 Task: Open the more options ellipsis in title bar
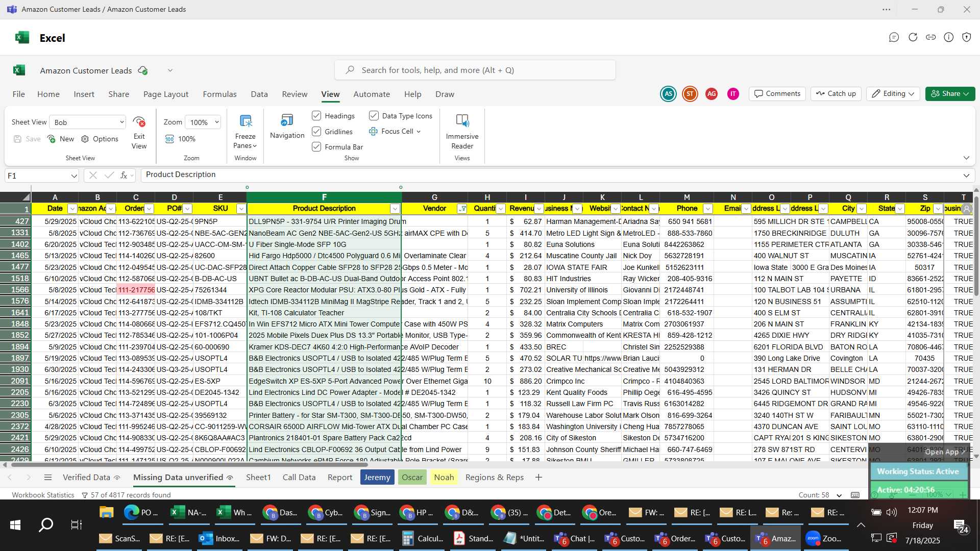[886, 9]
